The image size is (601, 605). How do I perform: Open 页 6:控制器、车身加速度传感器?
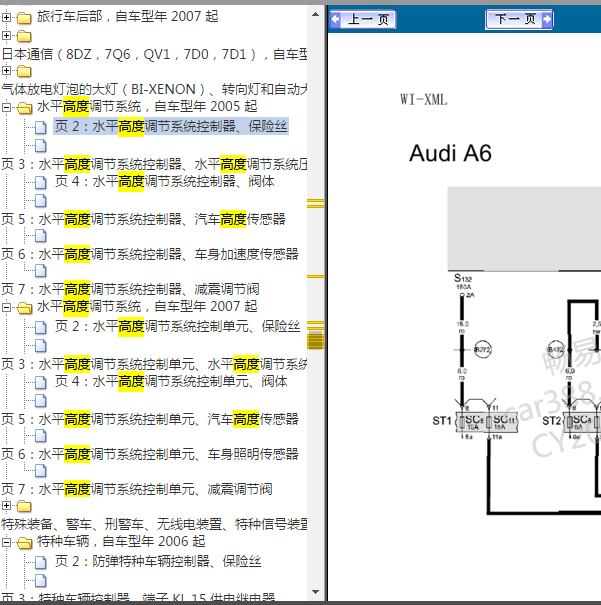click(x=150, y=254)
